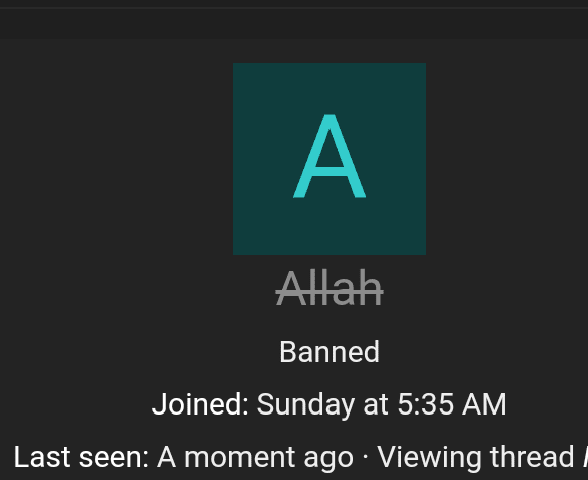Click the large letter A inside avatar
This screenshot has height=480, width=588.
click(329, 156)
